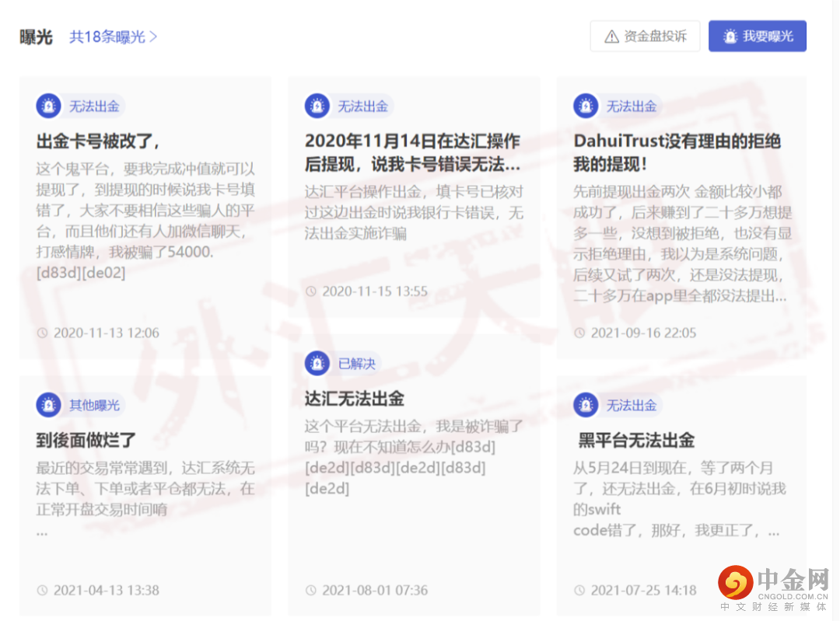Click the speaker icon on the 其他曝光 tag

(x=48, y=404)
